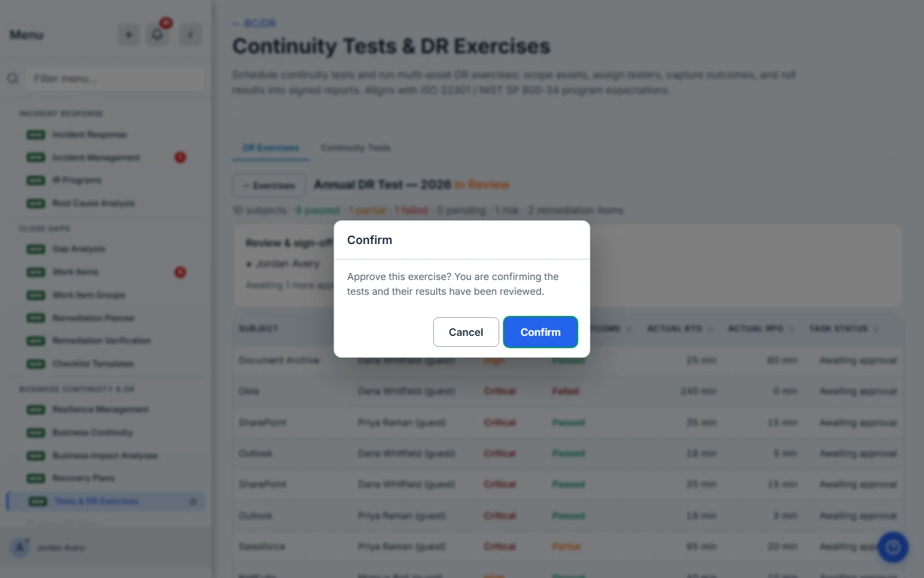Screen dimensions: 924x578
Task: Click the Recovery Plans item icon
Action: pos(36,478)
